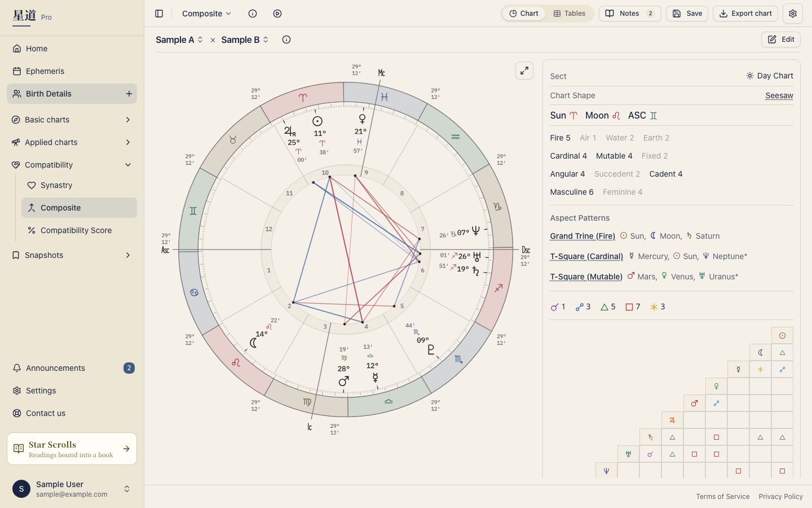Open T-Square (Cardinal) pattern link
812x508 pixels.
pyautogui.click(x=586, y=256)
